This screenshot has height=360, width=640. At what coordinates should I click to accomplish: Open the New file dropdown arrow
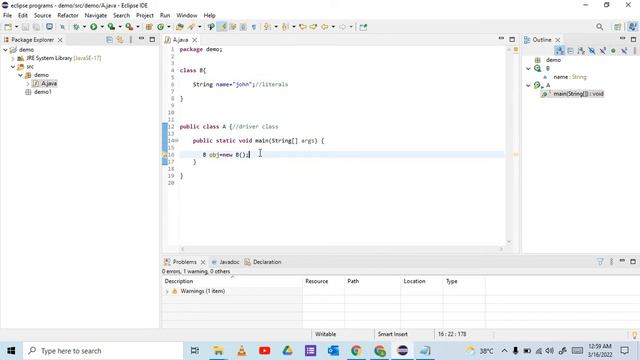(17, 27)
